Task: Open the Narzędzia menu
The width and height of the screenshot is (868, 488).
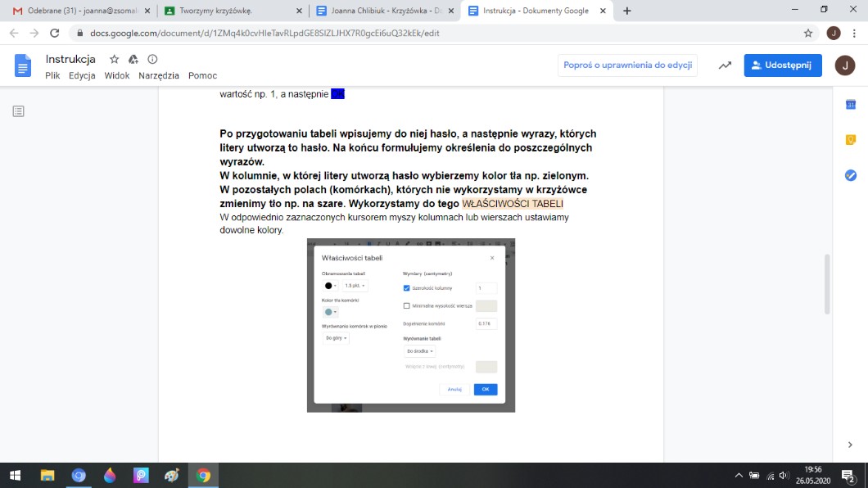Action: coord(159,75)
